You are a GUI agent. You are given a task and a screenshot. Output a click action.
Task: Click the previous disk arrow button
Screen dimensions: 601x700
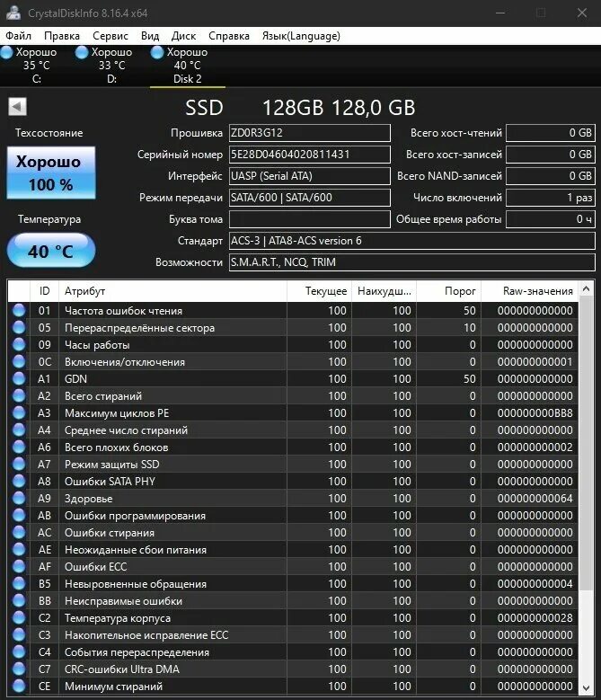tap(17, 107)
